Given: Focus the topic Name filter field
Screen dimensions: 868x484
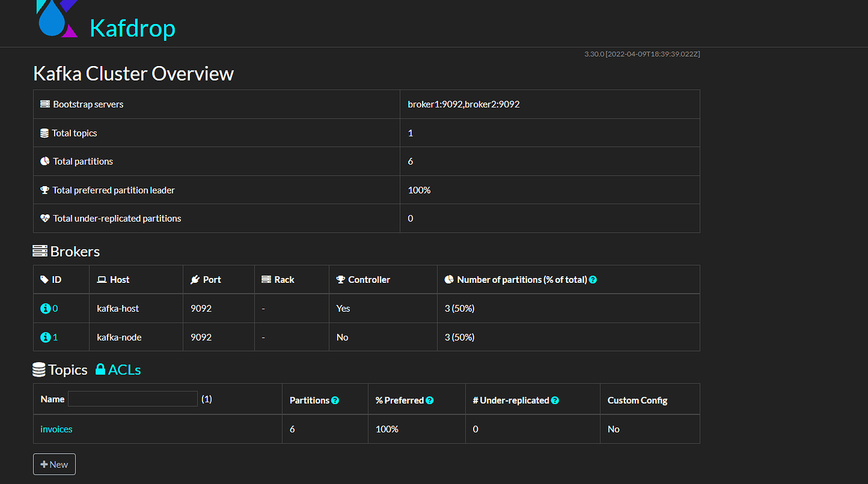Looking at the screenshot, I should (133, 399).
